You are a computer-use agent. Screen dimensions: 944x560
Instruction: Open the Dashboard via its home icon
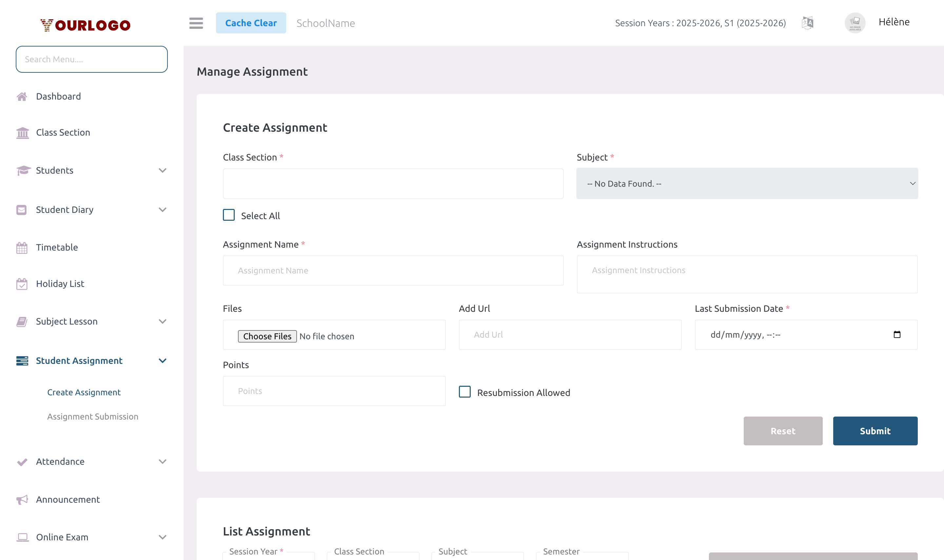(x=22, y=96)
